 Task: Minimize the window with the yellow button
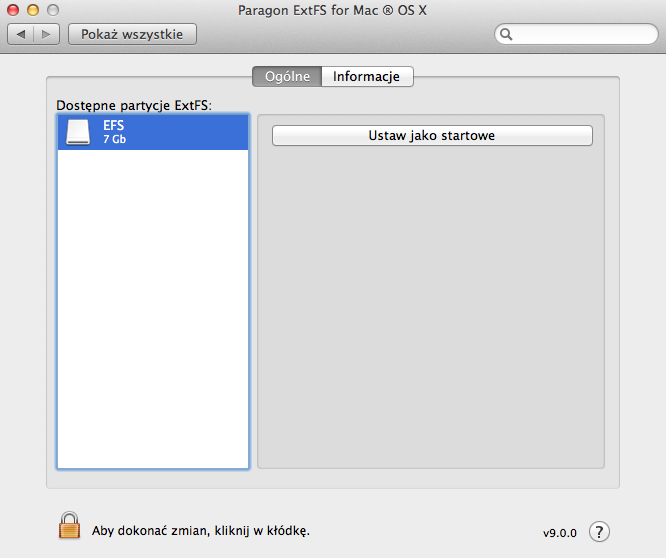click(33, 10)
